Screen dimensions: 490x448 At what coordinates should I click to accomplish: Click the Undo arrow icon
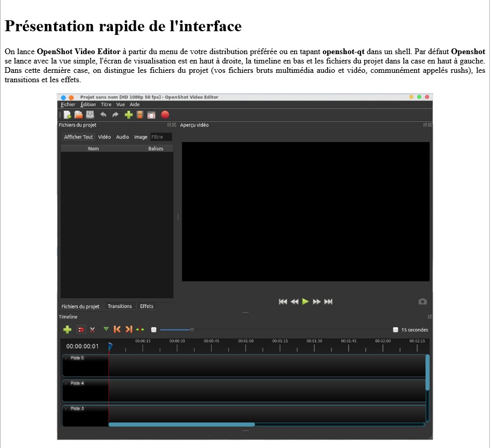103,115
